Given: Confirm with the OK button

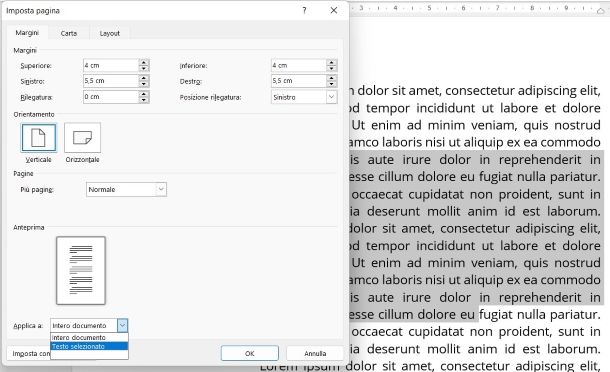Looking at the screenshot, I should click(250, 353).
